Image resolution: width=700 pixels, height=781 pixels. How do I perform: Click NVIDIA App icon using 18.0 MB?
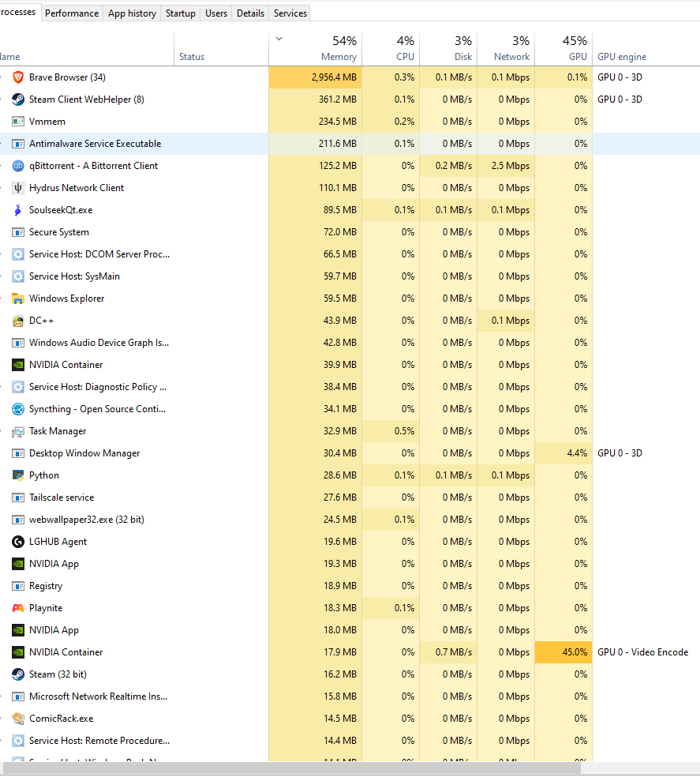click(18, 630)
